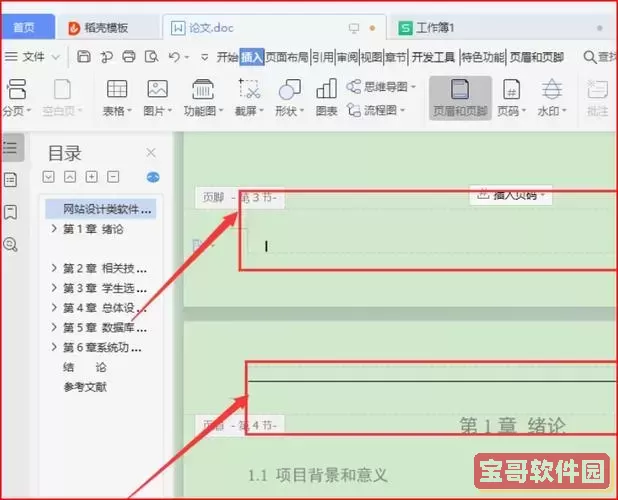Expand 第3章 学生选 entry

[54, 288]
